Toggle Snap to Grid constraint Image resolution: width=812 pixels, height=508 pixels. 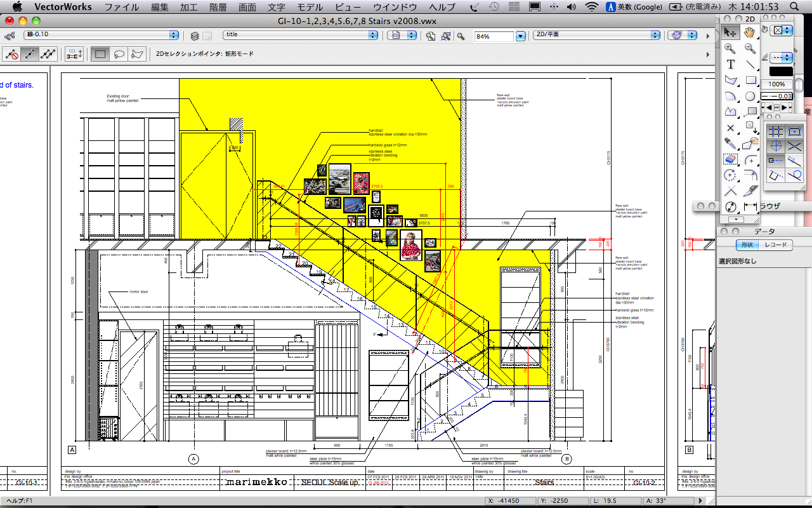[775, 131]
